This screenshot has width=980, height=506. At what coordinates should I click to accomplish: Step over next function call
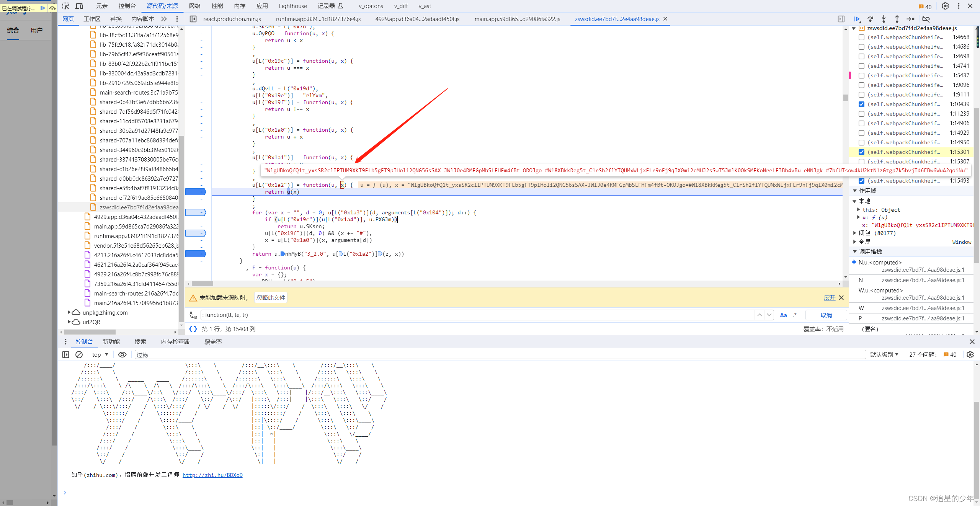(x=870, y=19)
